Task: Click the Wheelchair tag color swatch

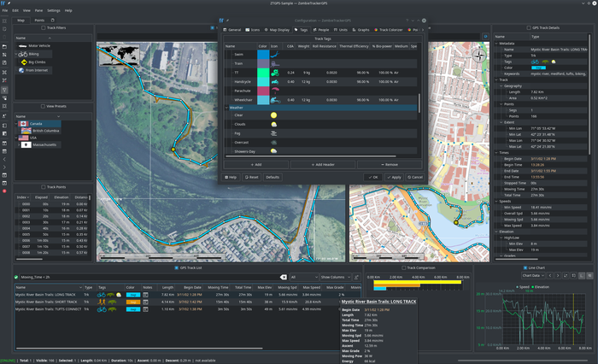Action: coord(262,98)
